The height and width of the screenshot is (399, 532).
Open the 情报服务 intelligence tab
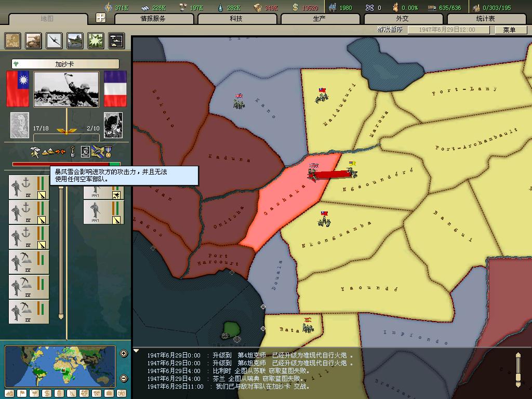153,19
